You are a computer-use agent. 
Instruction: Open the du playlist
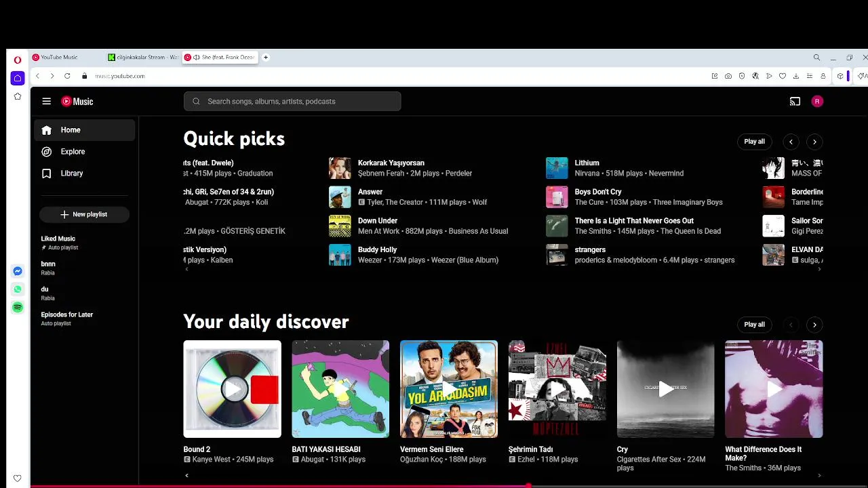click(x=84, y=293)
